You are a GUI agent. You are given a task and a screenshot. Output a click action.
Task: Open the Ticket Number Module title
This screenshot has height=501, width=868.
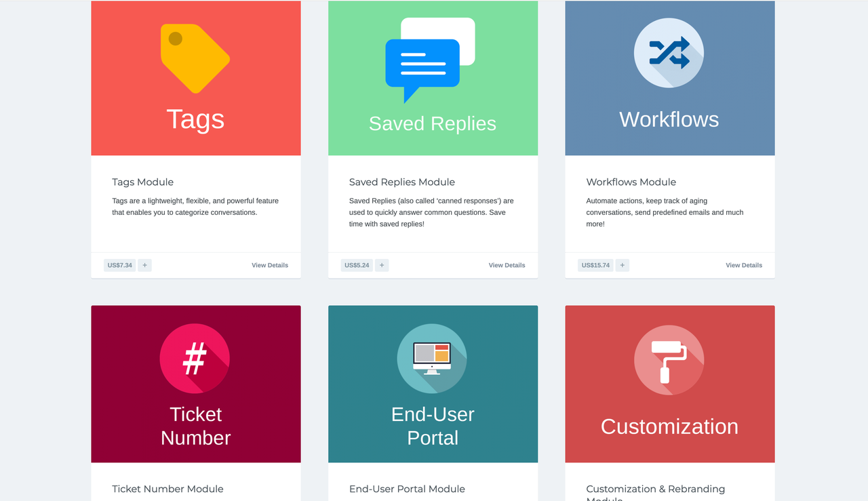click(167, 489)
